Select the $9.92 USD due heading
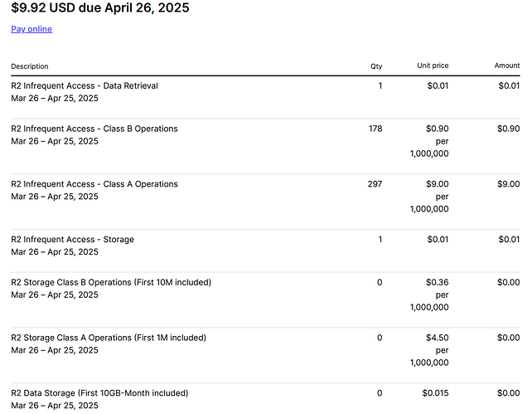The width and height of the screenshot is (532, 414). (x=100, y=7)
